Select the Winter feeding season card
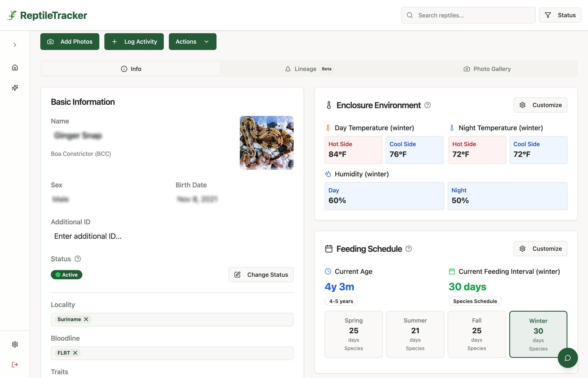588x378 pixels. (x=538, y=334)
